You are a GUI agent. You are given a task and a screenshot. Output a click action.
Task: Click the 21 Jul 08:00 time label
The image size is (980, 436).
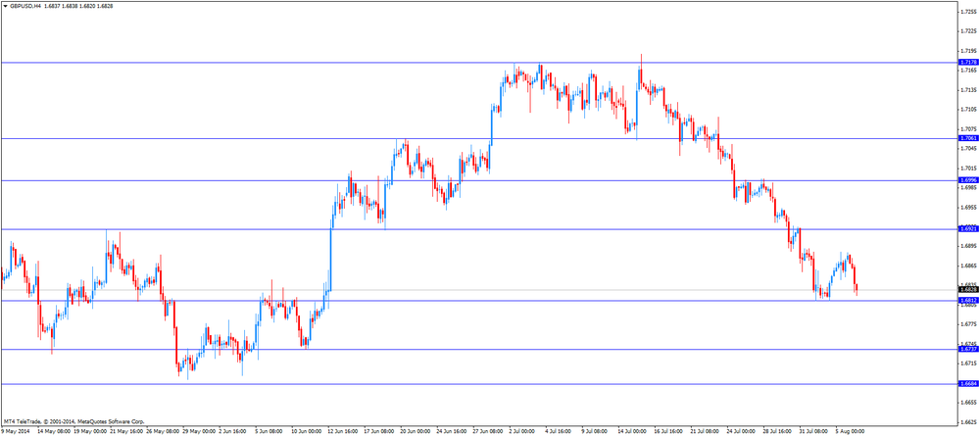tap(704, 431)
